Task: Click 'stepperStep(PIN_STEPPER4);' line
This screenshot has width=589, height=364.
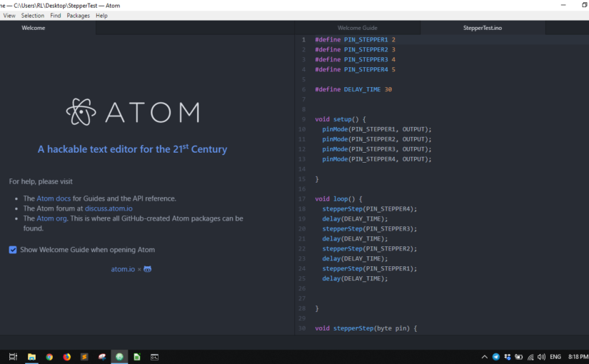Action: (370, 209)
